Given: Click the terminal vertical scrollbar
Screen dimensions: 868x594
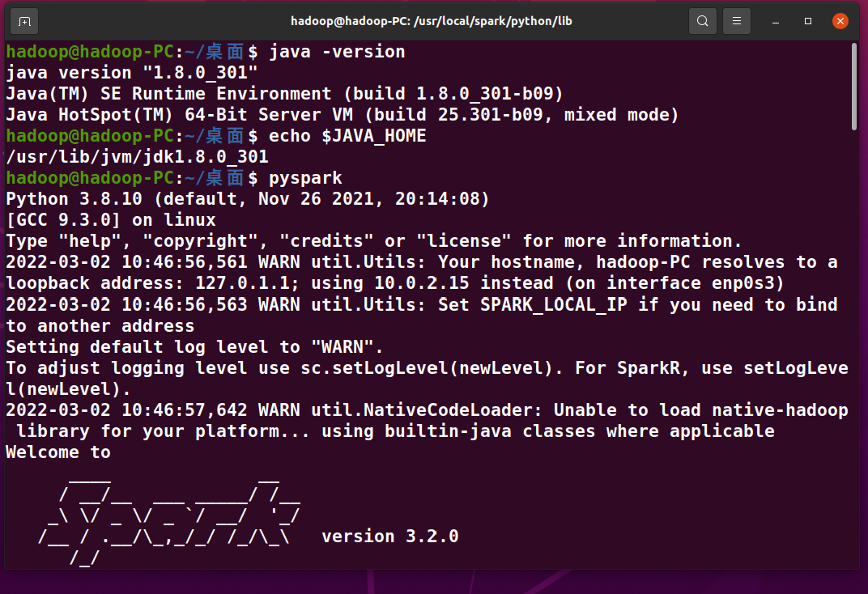Looking at the screenshot, I should point(853,87).
